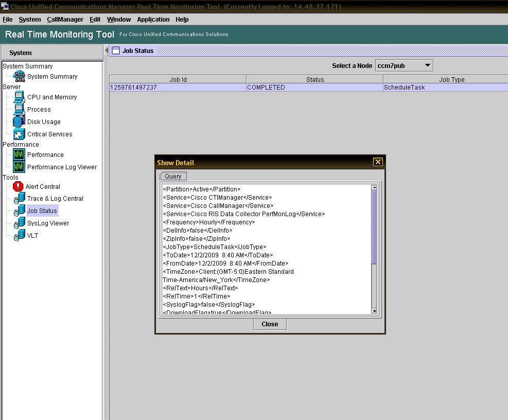Image resolution: width=508 pixels, height=420 pixels.
Task: Open the Application menu
Action: tap(153, 20)
